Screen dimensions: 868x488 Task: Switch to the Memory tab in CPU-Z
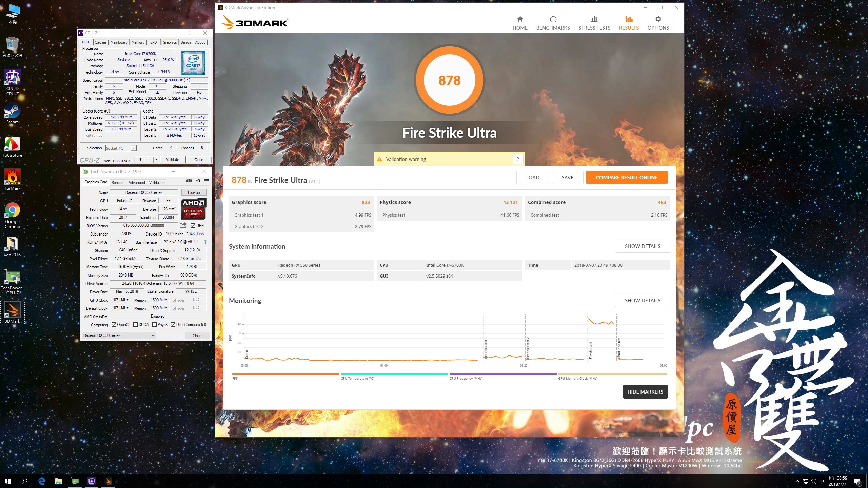click(138, 42)
